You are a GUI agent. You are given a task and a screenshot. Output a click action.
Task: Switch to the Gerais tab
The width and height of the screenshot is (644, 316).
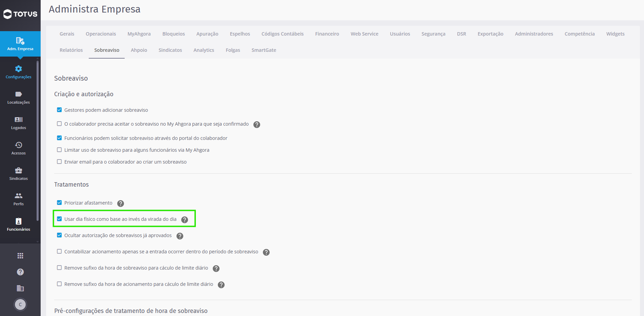67,34
